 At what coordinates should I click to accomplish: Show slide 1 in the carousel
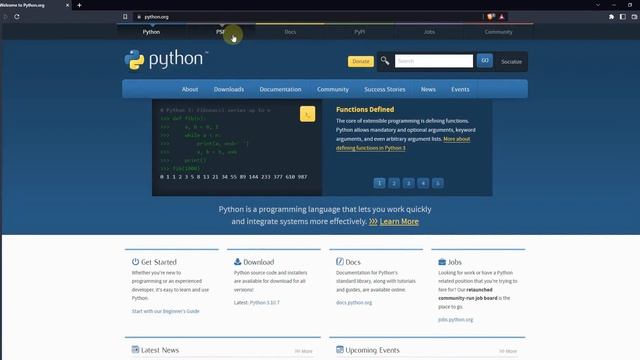[379, 183]
